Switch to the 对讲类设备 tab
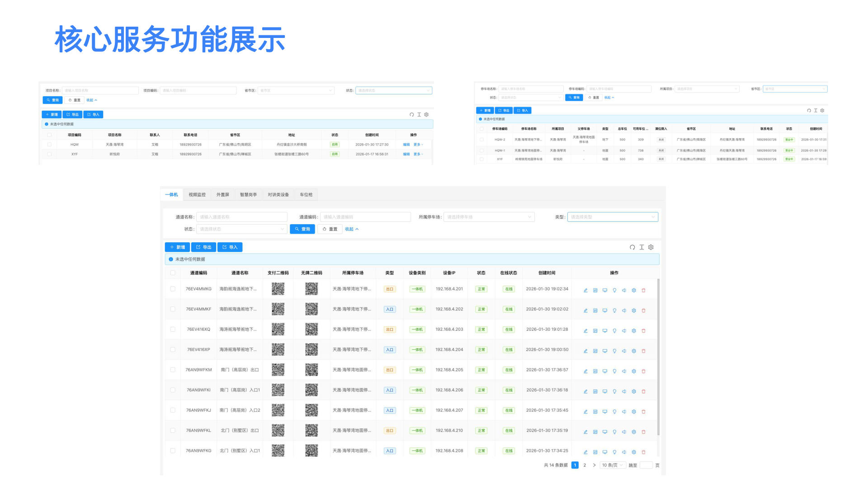 pos(278,195)
